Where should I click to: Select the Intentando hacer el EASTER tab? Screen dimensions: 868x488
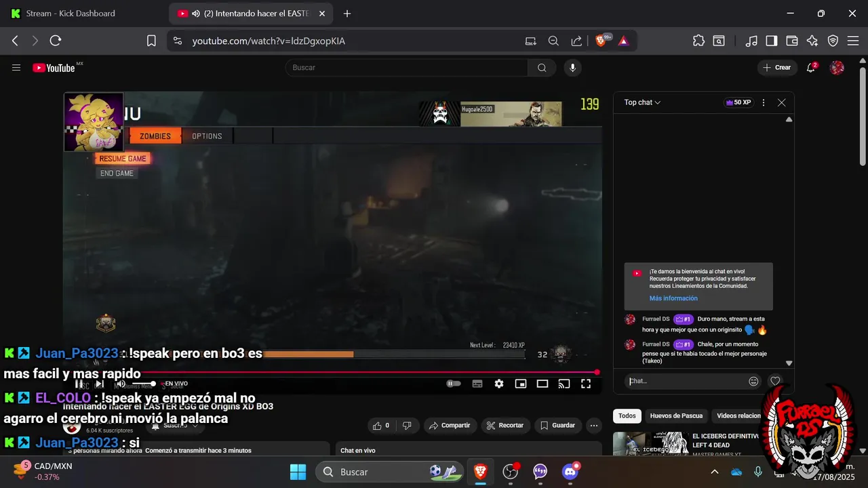[x=251, y=14]
